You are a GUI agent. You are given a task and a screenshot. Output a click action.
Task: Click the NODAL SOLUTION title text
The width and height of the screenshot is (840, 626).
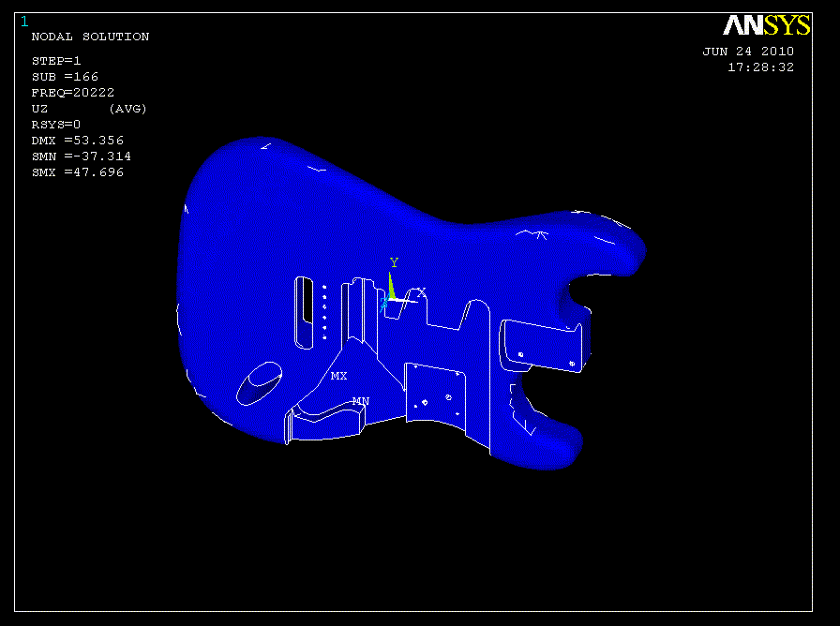click(x=90, y=37)
